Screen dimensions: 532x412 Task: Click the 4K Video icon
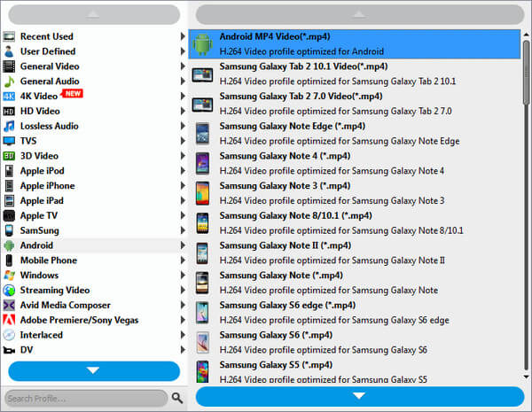(x=9, y=97)
